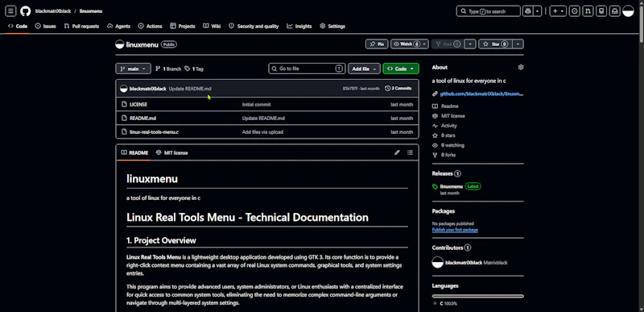The image size is (644, 312).
Task: Open the Agents tab
Action: click(x=118, y=26)
